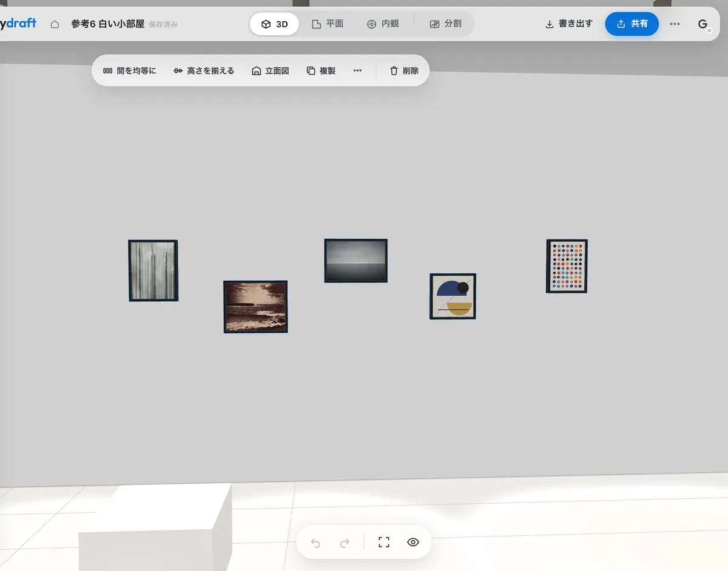
Task: Select the gray horizon line artwork
Action: click(356, 261)
